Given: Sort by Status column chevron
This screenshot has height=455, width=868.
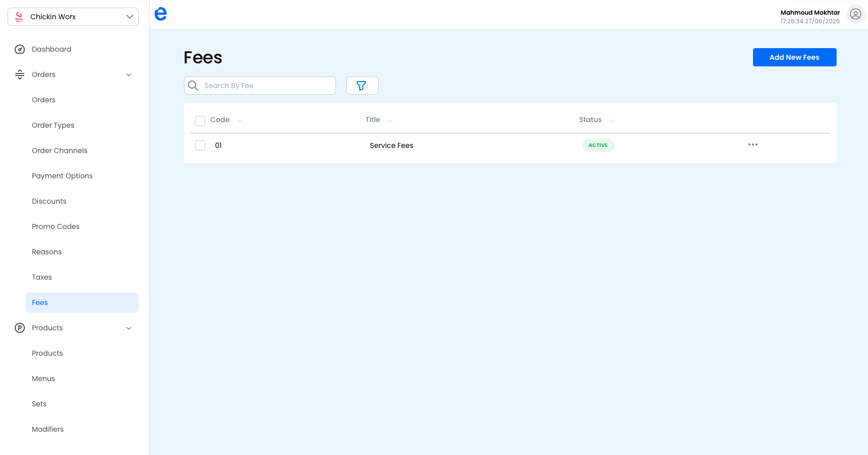Looking at the screenshot, I should point(612,121).
